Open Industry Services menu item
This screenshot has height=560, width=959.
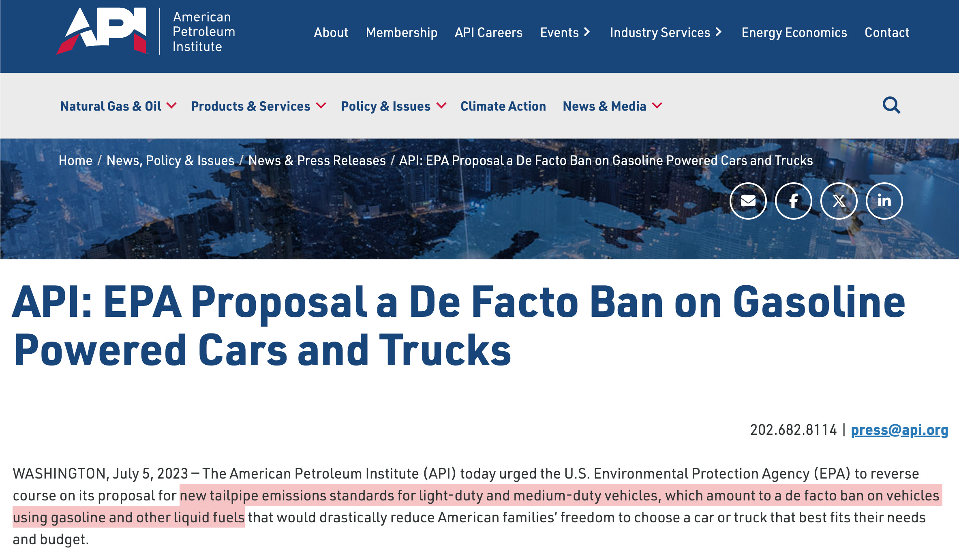tap(660, 32)
